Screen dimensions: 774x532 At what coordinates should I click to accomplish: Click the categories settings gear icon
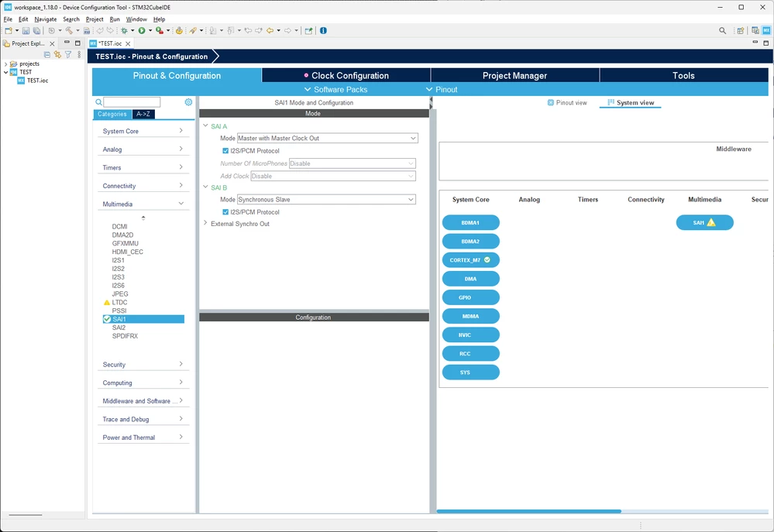188,102
